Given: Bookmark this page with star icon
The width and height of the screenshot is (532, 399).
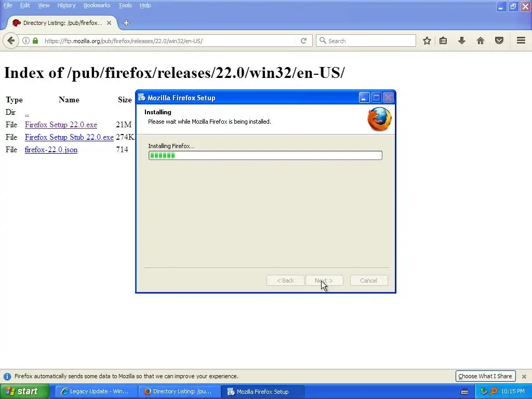Looking at the screenshot, I should (x=427, y=41).
